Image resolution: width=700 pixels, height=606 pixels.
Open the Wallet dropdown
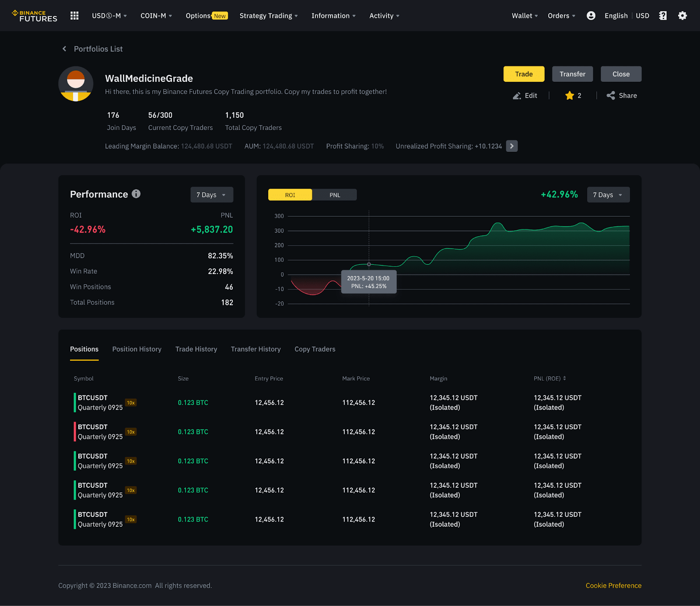coord(525,16)
